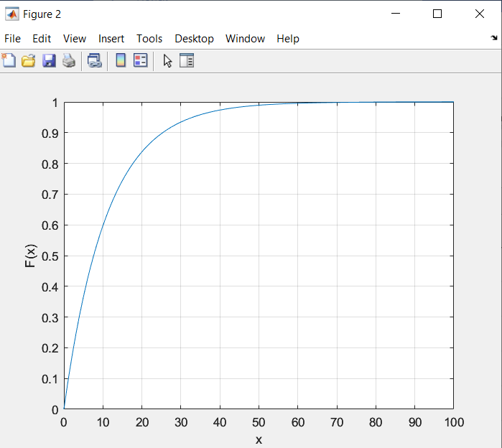502x448 pixels.
Task: Insert colorbar using toolbar icon
Action: click(x=121, y=60)
